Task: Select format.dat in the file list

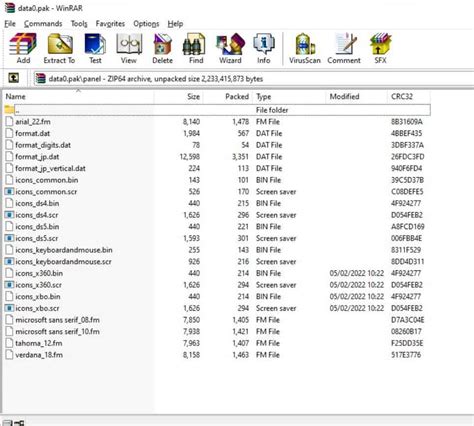Action: (33, 133)
